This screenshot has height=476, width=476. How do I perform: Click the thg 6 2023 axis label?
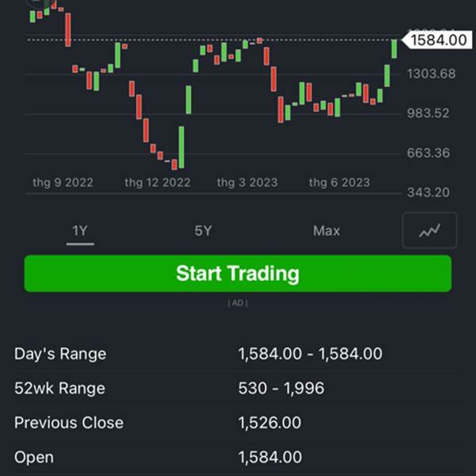pos(340,182)
